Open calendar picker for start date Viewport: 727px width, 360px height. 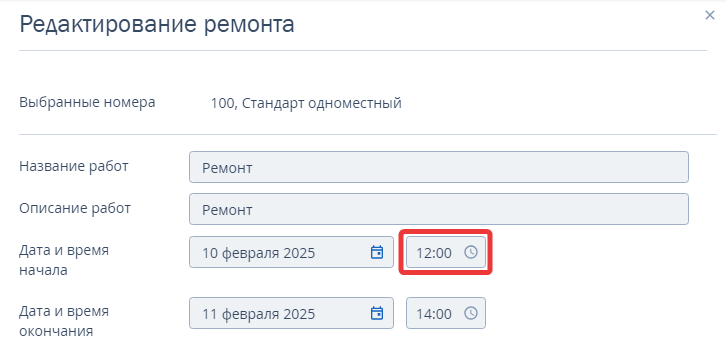point(377,252)
